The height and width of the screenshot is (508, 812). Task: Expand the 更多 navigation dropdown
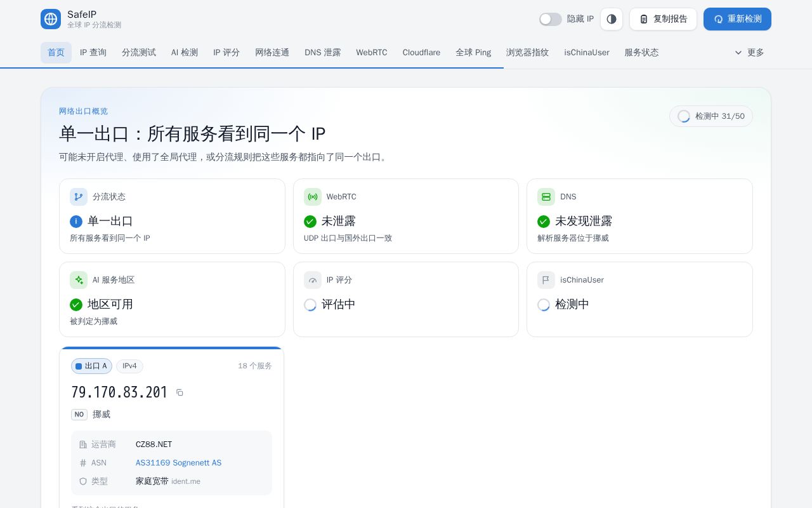click(x=749, y=53)
